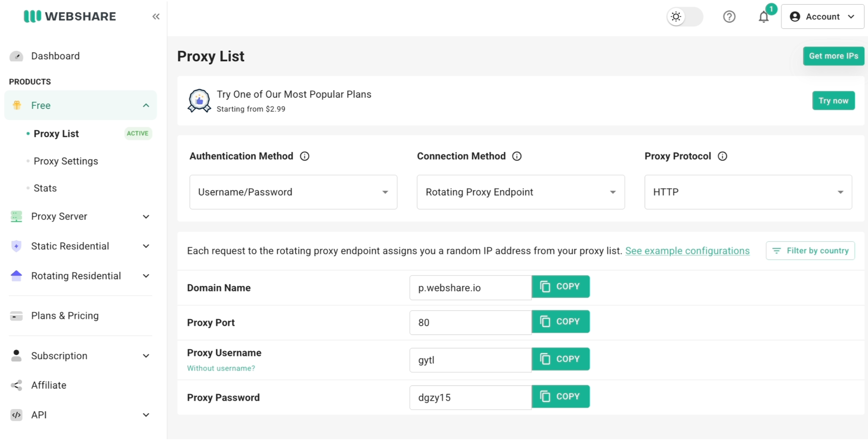The image size is (868, 447).
Task: Select Proxy List in the sidebar
Action: click(x=56, y=134)
